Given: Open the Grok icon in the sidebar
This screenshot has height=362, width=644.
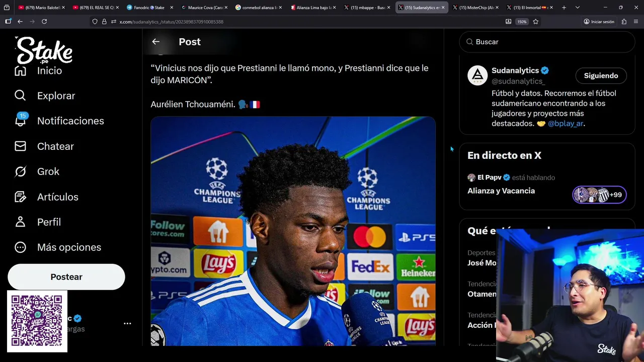Looking at the screenshot, I should click(20, 171).
